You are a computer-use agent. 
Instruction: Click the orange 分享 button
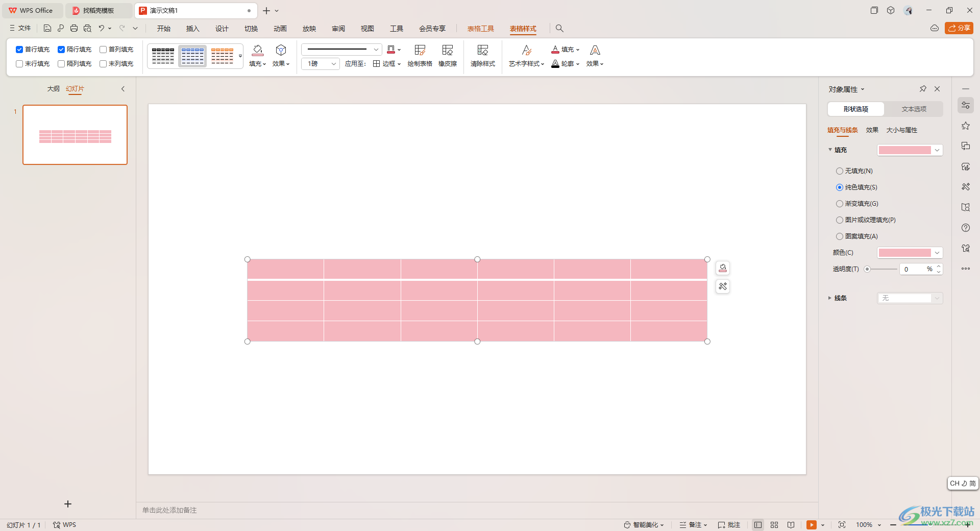click(x=959, y=28)
